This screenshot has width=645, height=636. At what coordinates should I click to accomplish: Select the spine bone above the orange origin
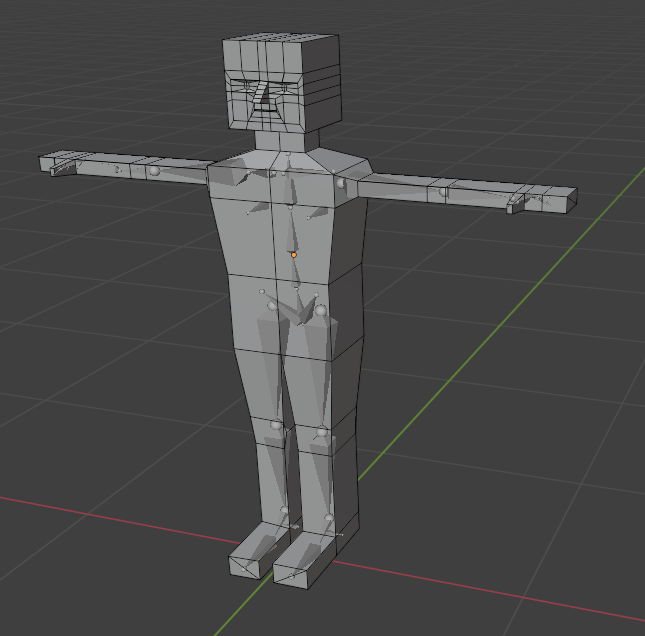click(x=292, y=230)
